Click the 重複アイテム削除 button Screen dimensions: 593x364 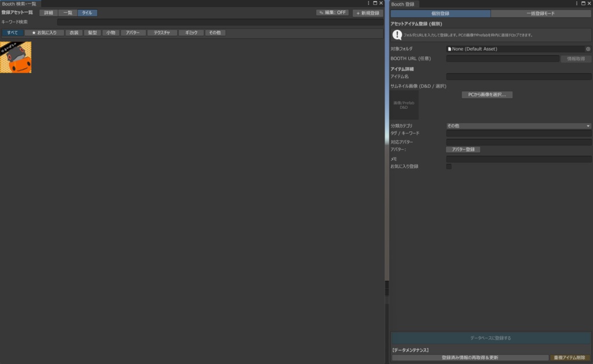pos(569,358)
